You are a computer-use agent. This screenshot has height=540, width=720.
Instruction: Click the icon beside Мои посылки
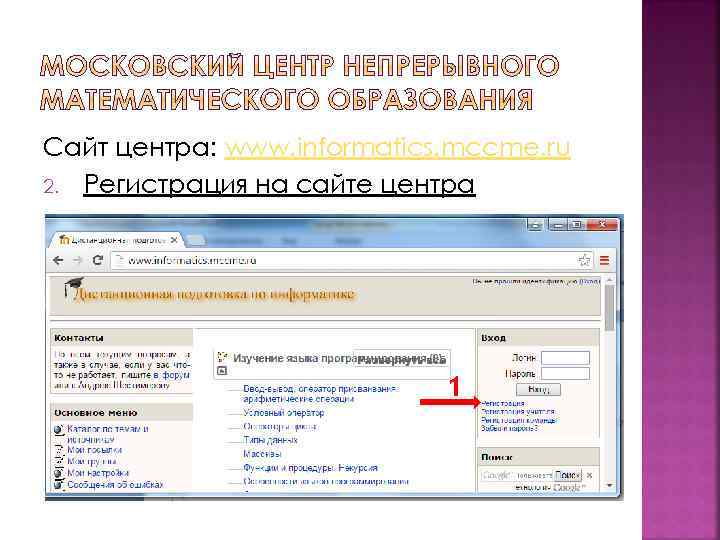pyautogui.click(x=58, y=450)
